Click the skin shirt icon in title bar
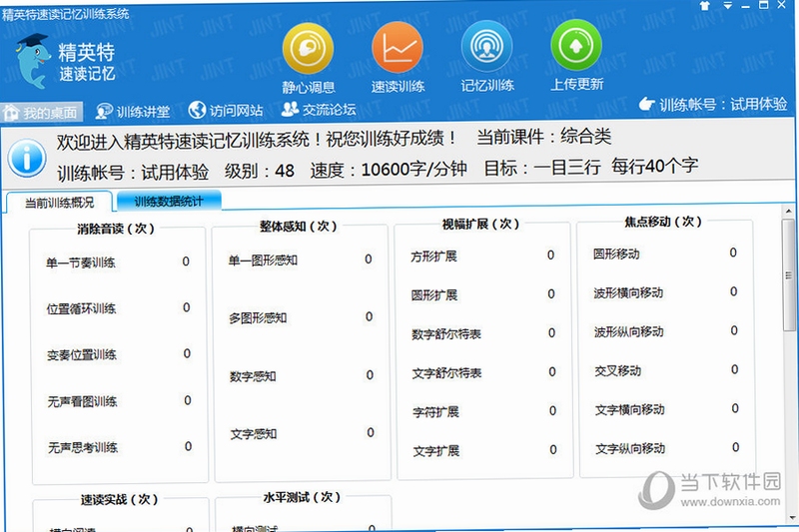 click(x=705, y=6)
